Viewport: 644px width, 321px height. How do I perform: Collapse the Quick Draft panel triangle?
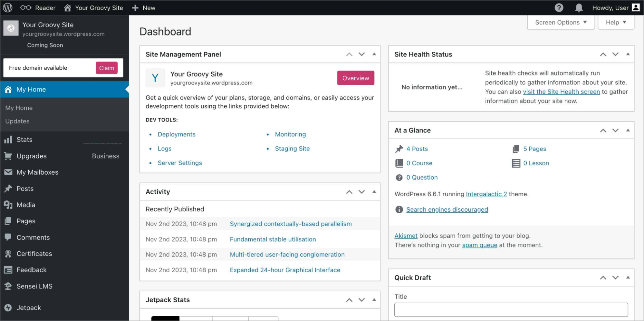628,277
